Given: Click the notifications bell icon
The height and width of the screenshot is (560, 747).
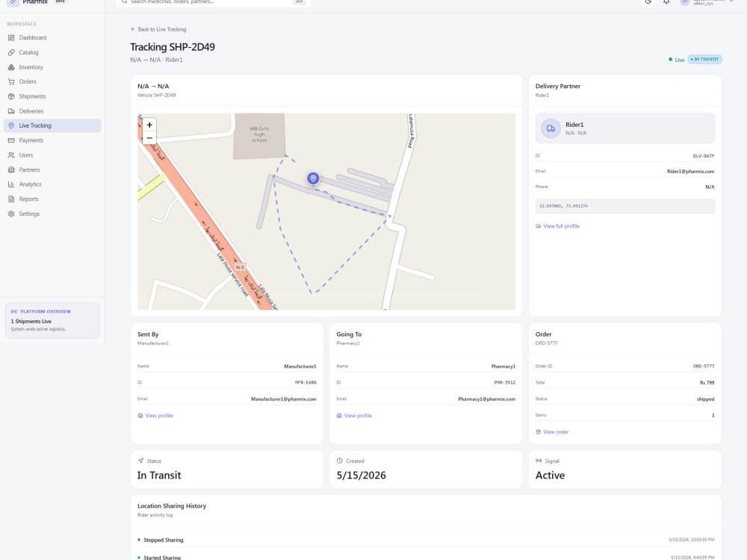Looking at the screenshot, I should click(666, 2).
